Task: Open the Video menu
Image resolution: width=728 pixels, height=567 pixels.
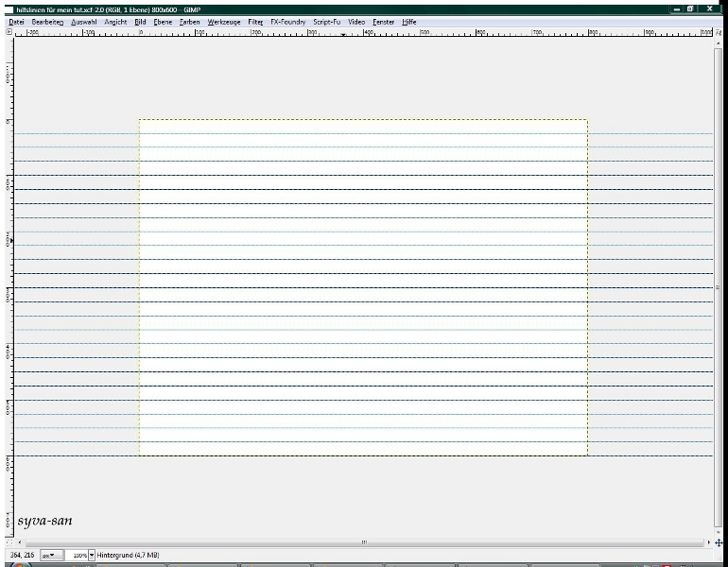Action: point(356,22)
